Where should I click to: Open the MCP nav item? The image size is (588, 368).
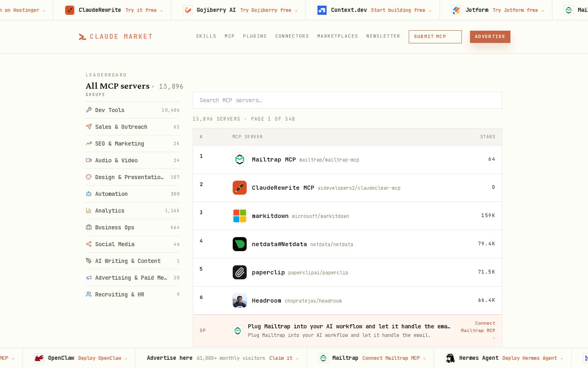(229, 36)
